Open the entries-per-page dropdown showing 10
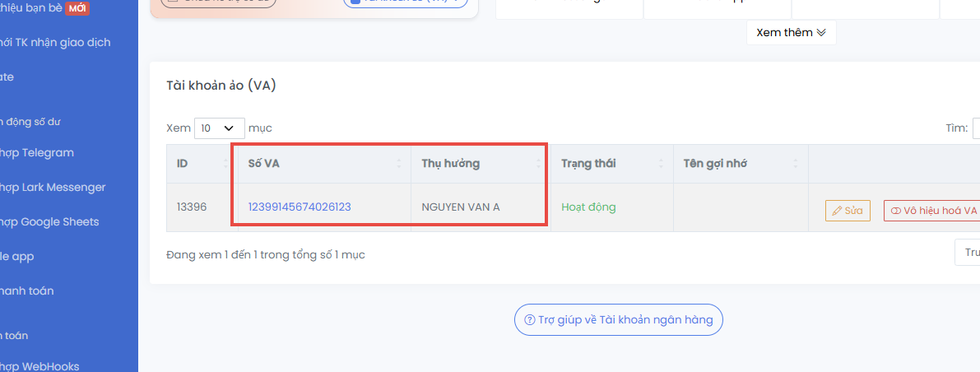This screenshot has height=372, width=980. [219, 128]
